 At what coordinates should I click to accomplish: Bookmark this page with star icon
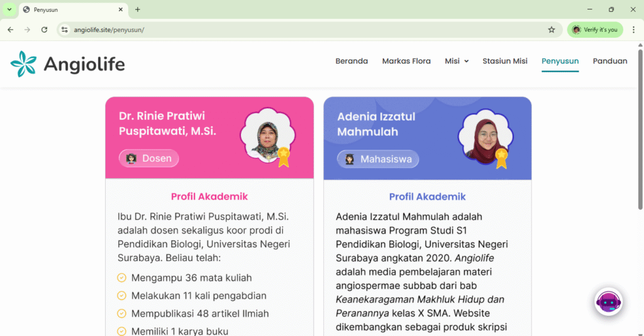[x=552, y=30]
